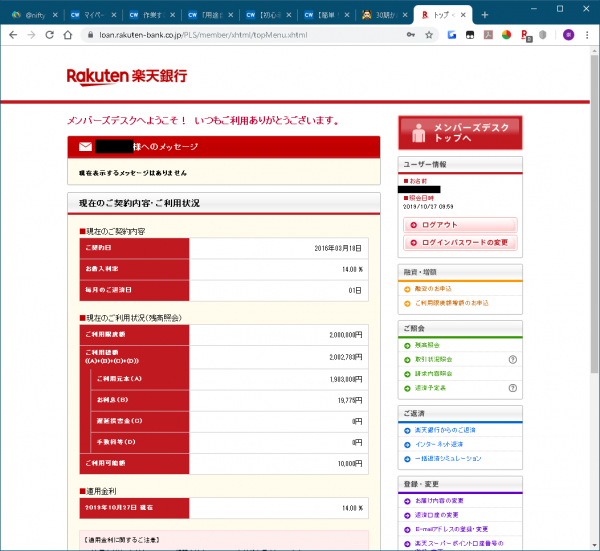The image size is (600, 551).
Task: Click the ログアウト button
Action: (x=460, y=225)
